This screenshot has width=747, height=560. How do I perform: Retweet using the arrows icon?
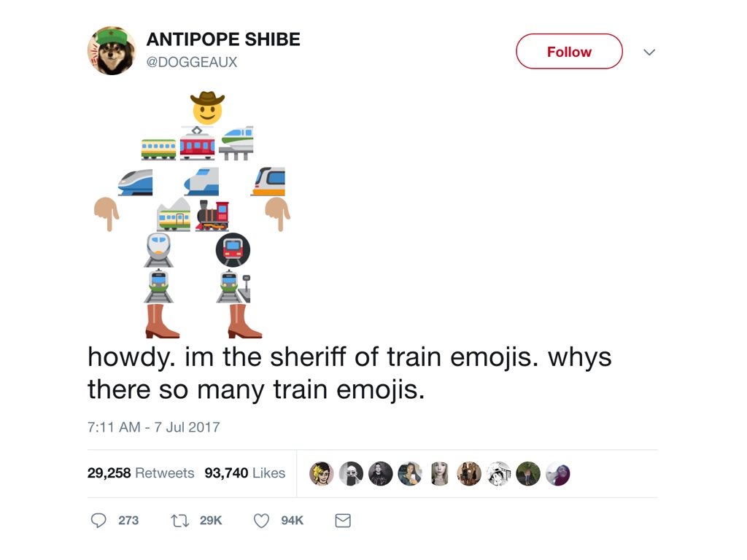point(179,521)
